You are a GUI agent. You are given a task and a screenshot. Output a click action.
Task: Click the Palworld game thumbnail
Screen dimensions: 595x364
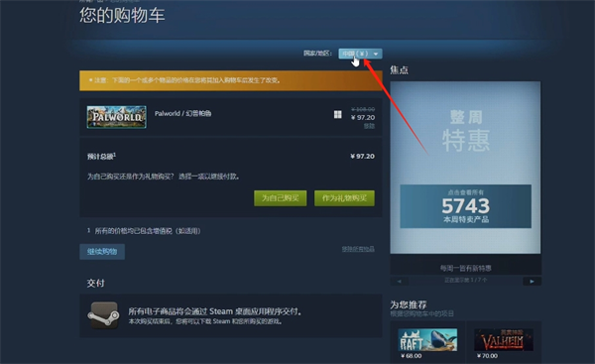coord(116,117)
